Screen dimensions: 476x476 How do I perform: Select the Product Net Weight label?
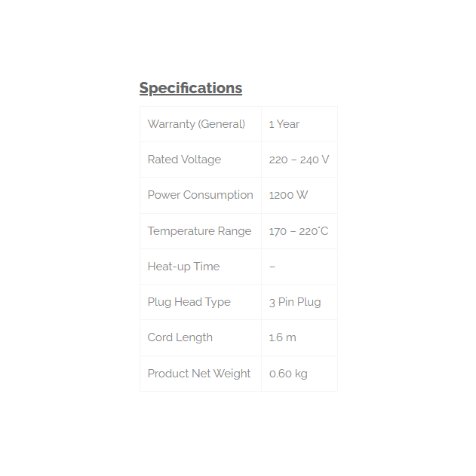point(199,373)
